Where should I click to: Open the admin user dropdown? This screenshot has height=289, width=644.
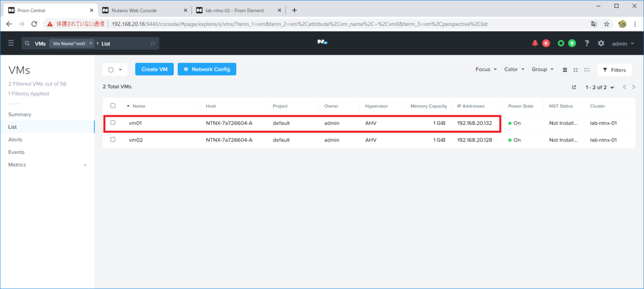[x=623, y=43]
